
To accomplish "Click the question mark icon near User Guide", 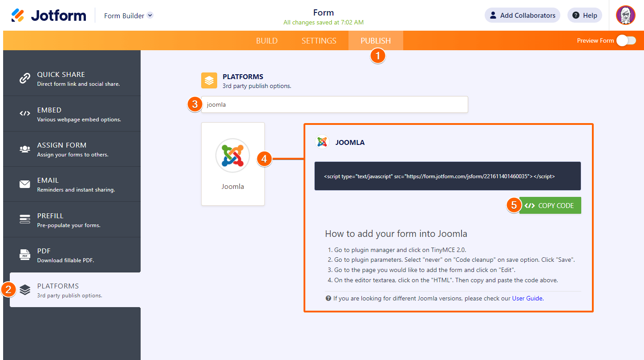I will (x=328, y=299).
